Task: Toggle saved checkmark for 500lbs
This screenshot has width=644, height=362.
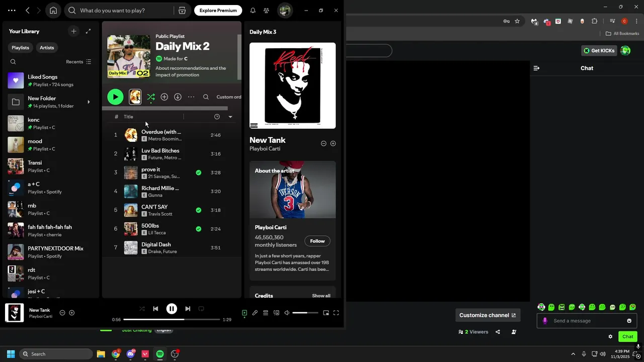Action: tap(198, 229)
